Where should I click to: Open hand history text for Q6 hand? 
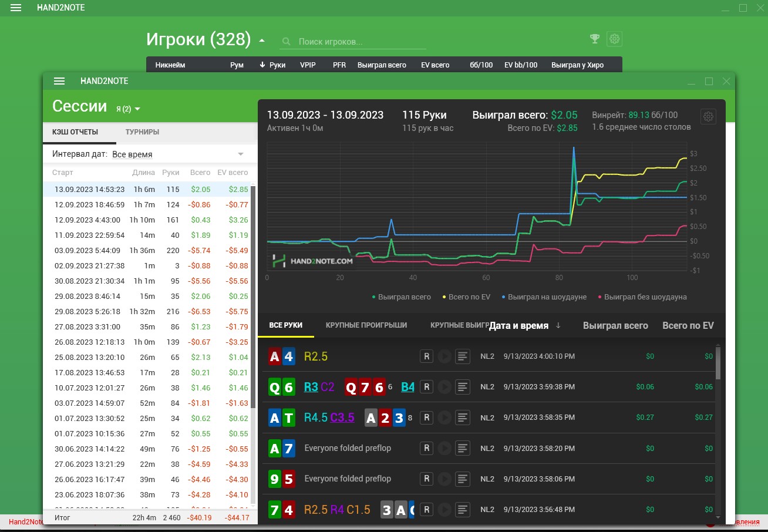(x=463, y=387)
